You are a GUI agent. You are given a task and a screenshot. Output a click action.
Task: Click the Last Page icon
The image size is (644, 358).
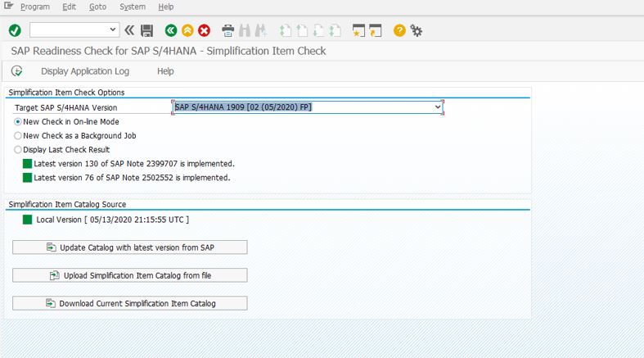point(336,30)
